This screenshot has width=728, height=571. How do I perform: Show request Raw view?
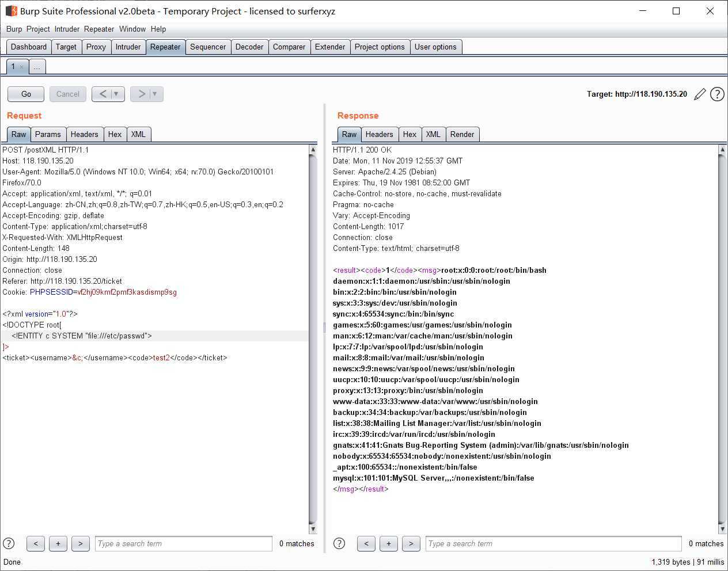[x=19, y=134]
